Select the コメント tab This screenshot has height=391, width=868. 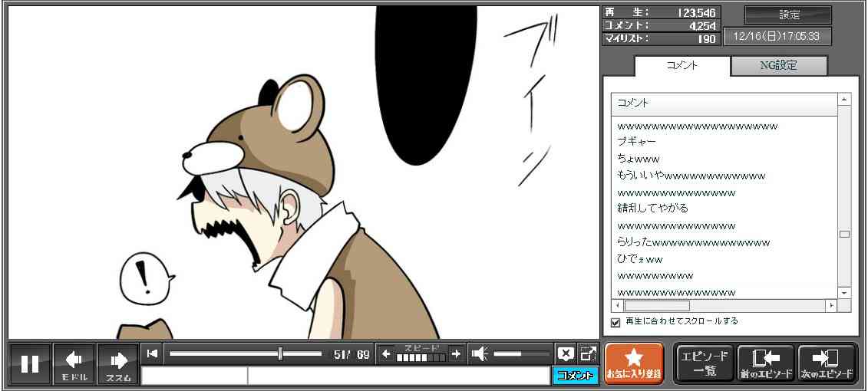pos(682,66)
